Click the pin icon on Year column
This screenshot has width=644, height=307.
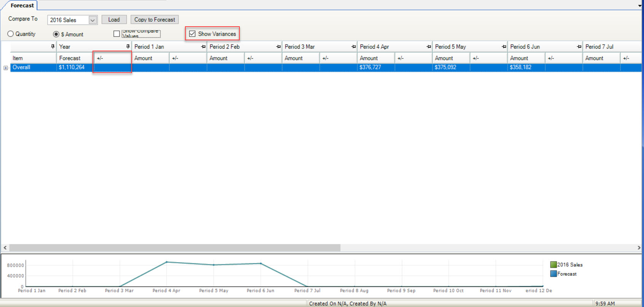(x=128, y=46)
